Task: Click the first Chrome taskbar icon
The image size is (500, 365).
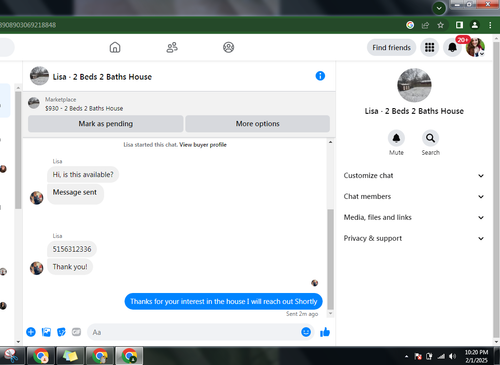Action: click(x=41, y=356)
